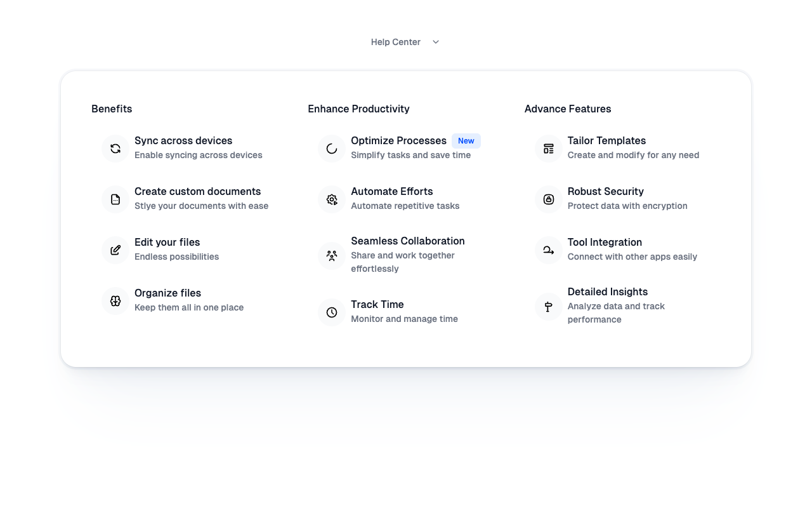
Task: Click the Automate Efforts gear icon
Action: [x=332, y=199]
